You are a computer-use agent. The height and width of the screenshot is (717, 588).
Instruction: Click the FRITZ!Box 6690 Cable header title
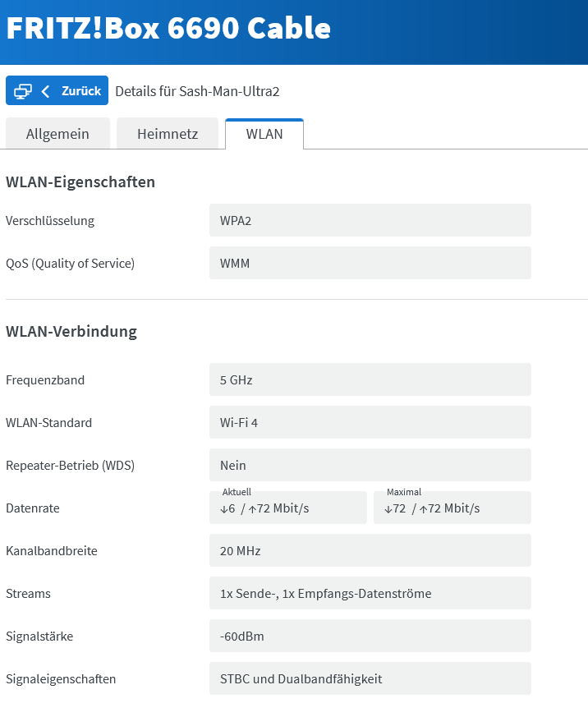coord(168,28)
